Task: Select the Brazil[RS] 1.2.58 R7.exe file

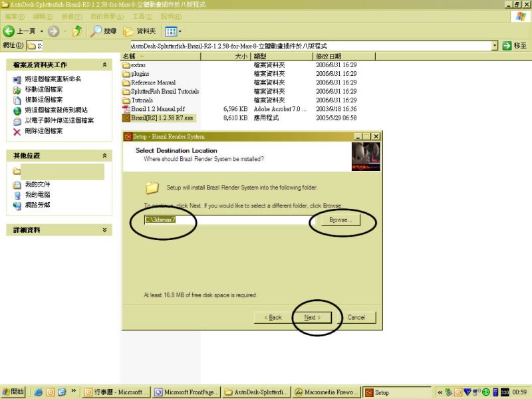Action: (x=158, y=118)
